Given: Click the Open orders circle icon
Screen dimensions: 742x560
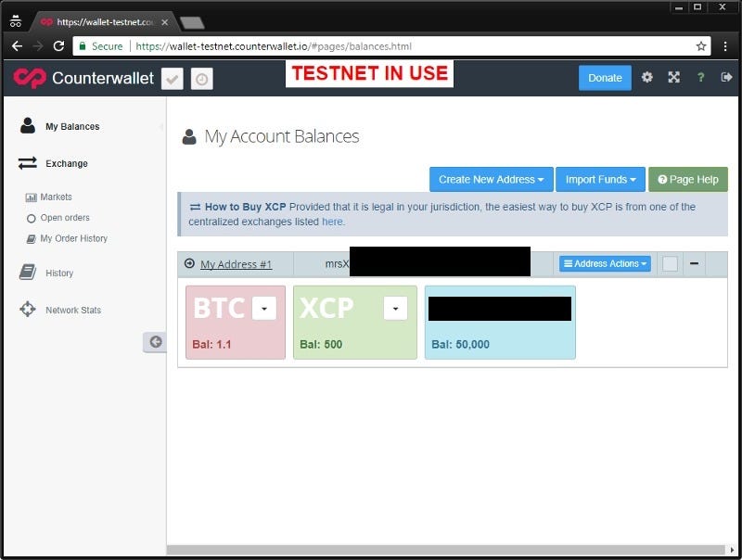Looking at the screenshot, I should click(32, 218).
